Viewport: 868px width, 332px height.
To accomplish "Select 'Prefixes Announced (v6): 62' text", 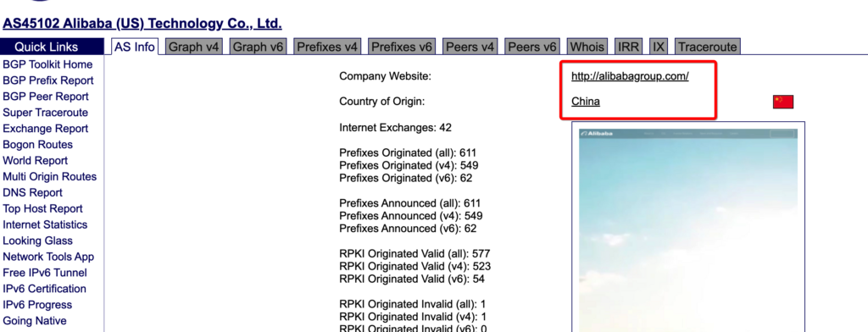I will pyautogui.click(x=408, y=229).
